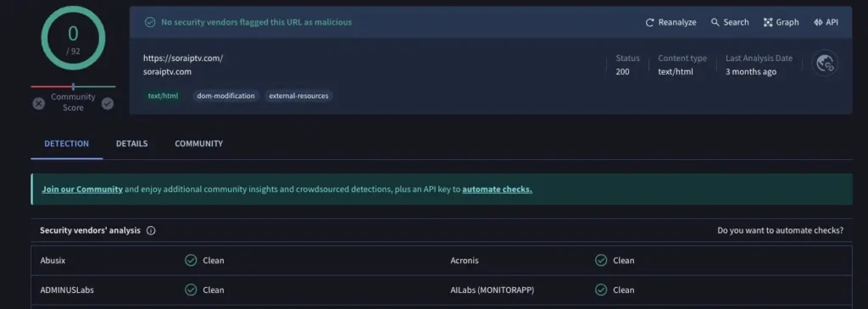Viewport: 868px width, 309px height.
Task: Switch to the DETAILS tab
Action: click(x=131, y=144)
